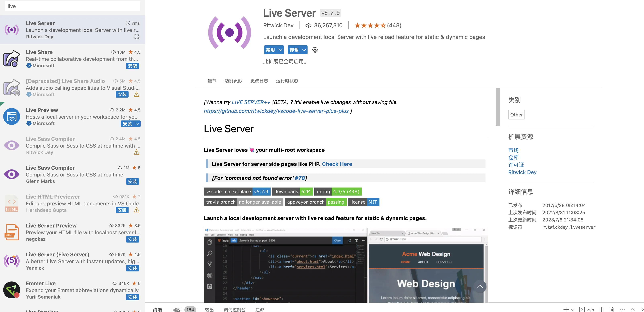Switch to the 细节 tab
Viewport: 644px width, 312px height.
(212, 81)
